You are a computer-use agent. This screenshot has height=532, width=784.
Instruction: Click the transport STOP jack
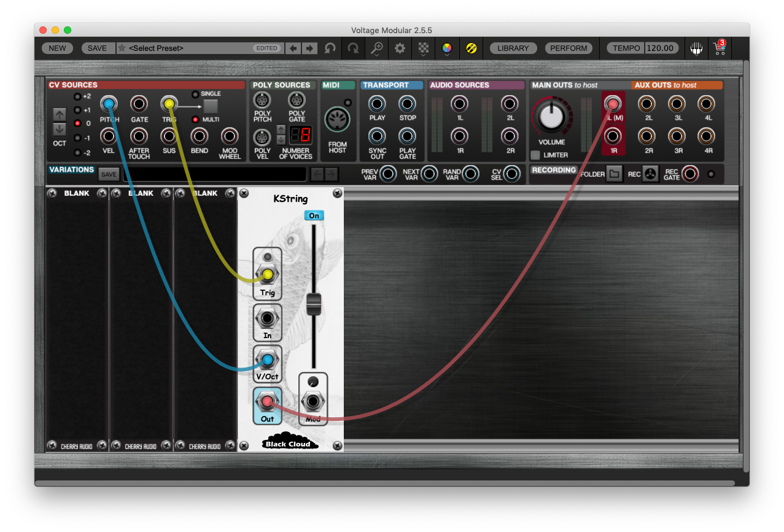click(407, 104)
